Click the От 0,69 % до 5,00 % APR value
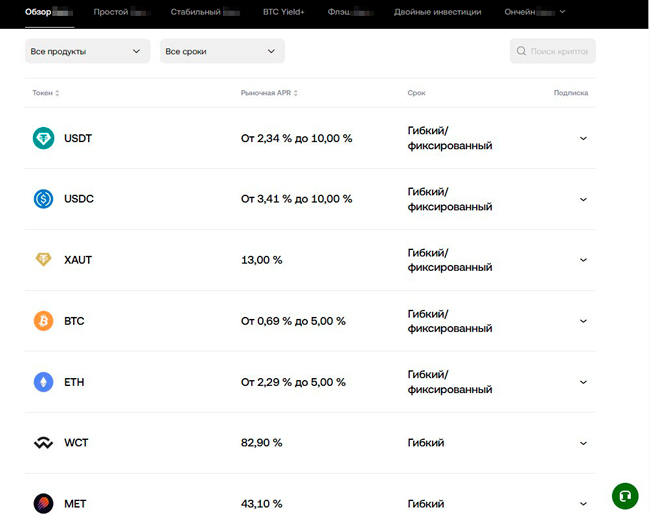The image size is (650, 515). coord(293,321)
